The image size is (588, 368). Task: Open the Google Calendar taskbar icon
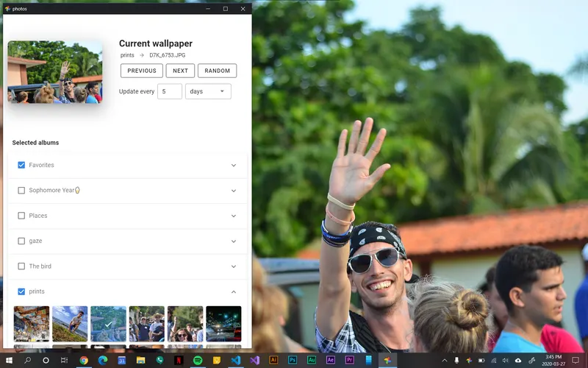[x=122, y=361]
